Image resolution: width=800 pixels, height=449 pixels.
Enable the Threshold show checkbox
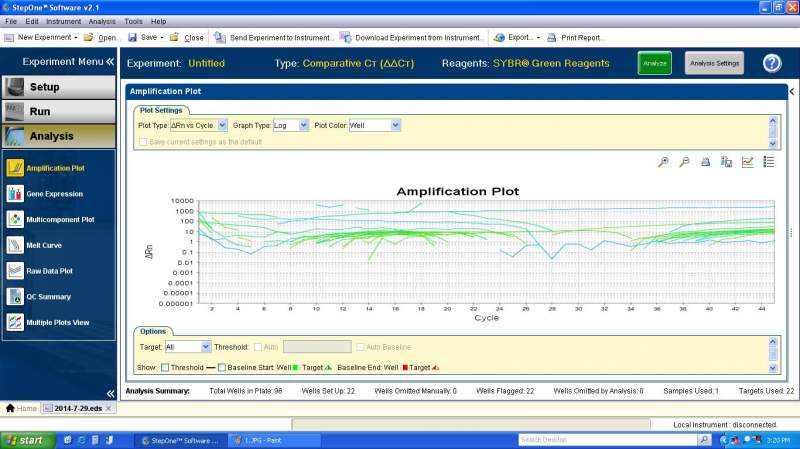[x=166, y=367]
